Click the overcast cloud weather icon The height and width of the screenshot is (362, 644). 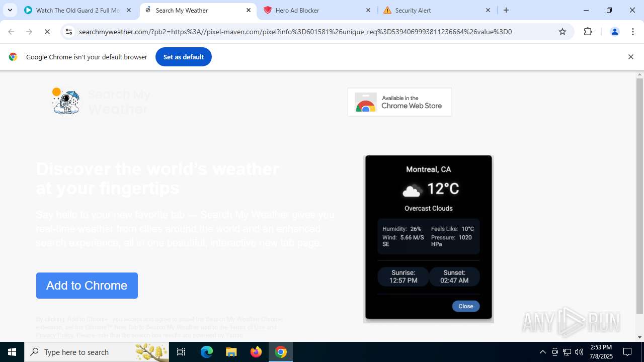point(412,190)
